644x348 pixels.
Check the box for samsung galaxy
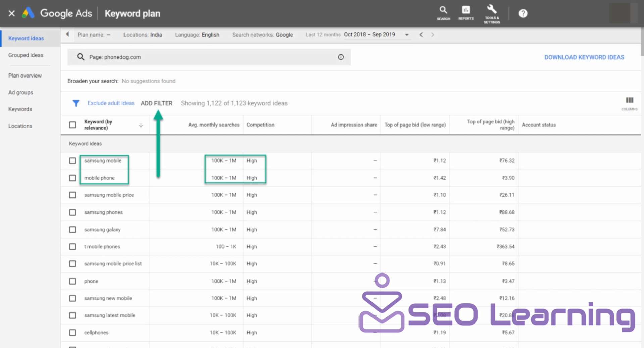click(x=72, y=230)
